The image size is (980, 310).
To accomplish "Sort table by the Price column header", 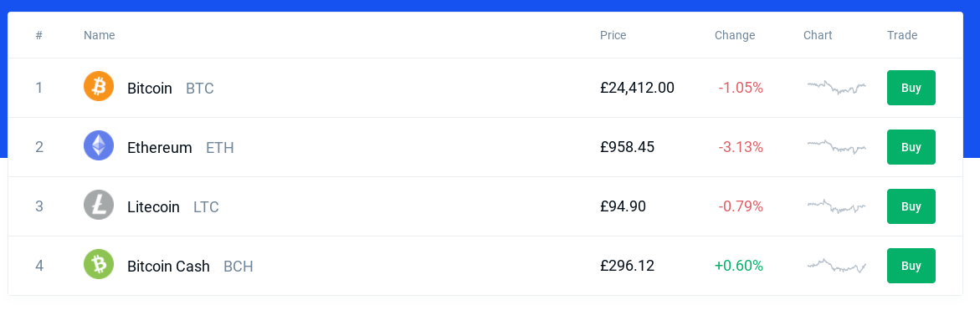I will point(613,36).
